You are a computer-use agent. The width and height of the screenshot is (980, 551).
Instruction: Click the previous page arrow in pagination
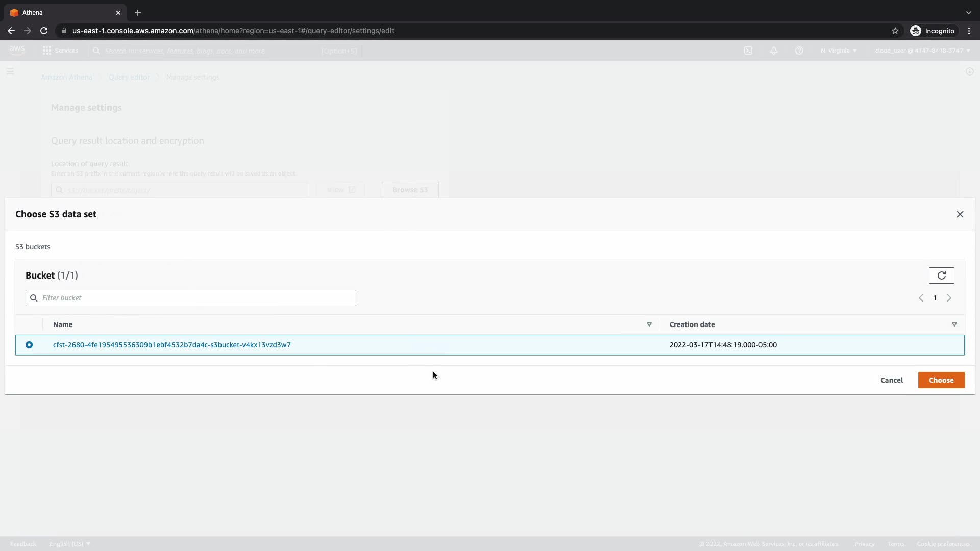[921, 298]
